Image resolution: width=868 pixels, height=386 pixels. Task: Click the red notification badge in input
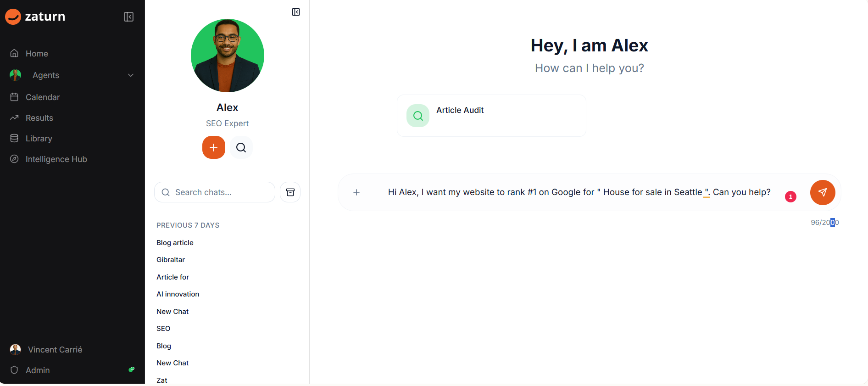tap(790, 197)
